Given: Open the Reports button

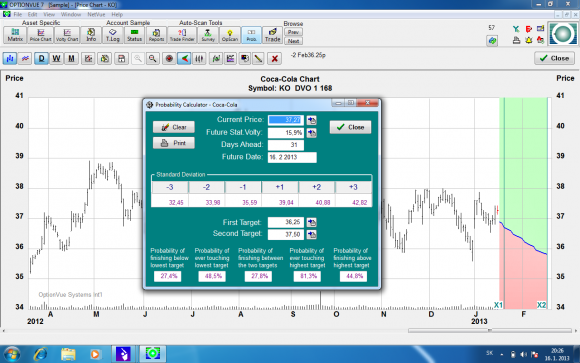Looking at the screenshot, I should point(156,35).
